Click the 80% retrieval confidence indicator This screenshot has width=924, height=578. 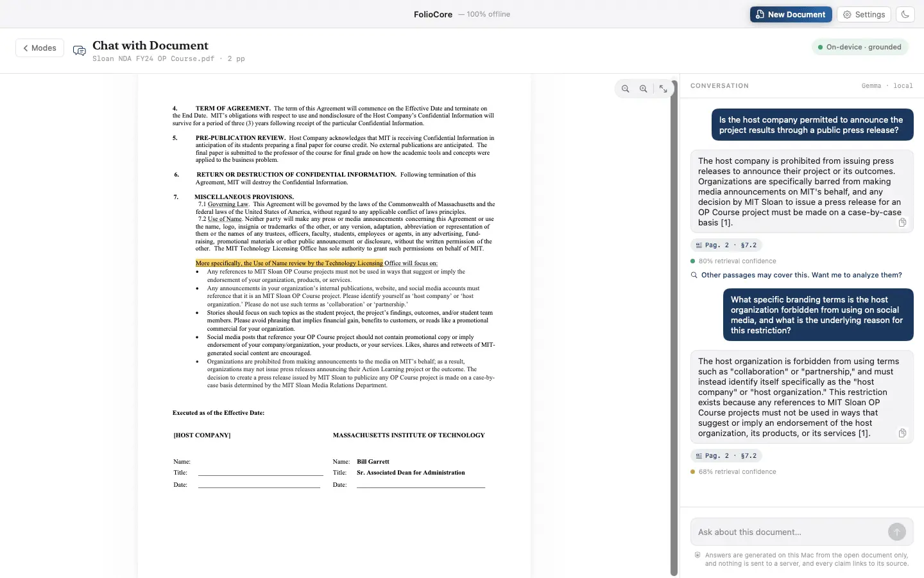[733, 261]
